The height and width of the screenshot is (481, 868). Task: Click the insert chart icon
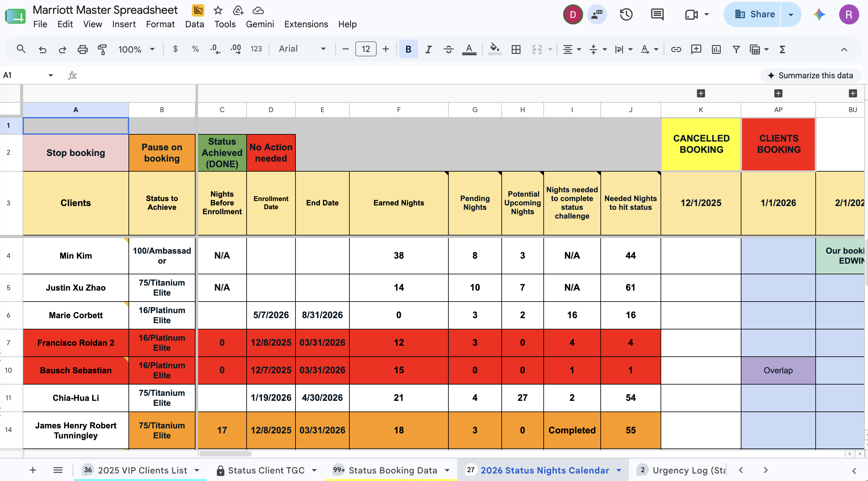click(x=716, y=49)
